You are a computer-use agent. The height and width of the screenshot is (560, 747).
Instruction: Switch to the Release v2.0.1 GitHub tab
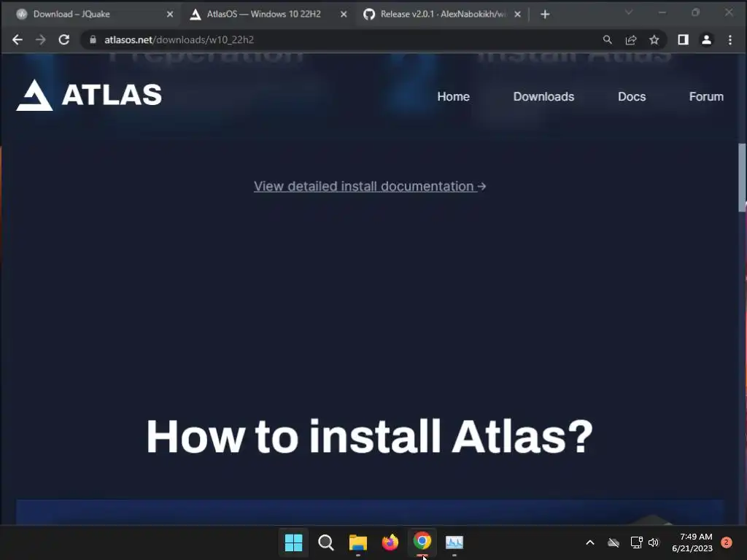click(441, 15)
